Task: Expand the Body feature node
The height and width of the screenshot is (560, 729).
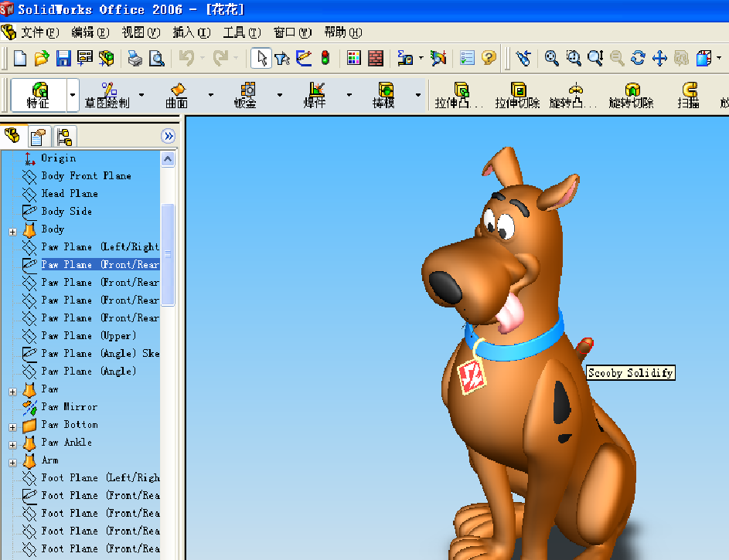Action: tap(12, 232)
